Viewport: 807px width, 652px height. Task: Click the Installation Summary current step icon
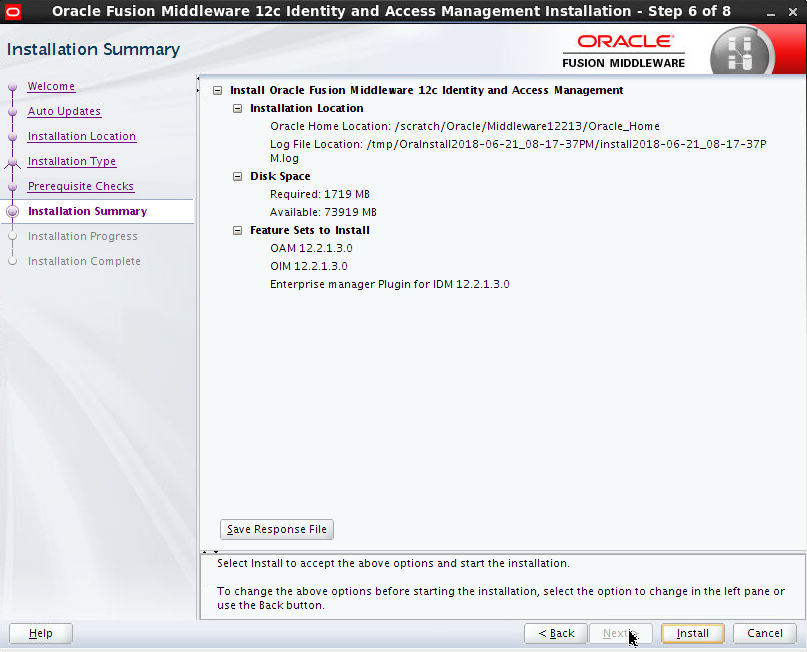coord(13,212)
